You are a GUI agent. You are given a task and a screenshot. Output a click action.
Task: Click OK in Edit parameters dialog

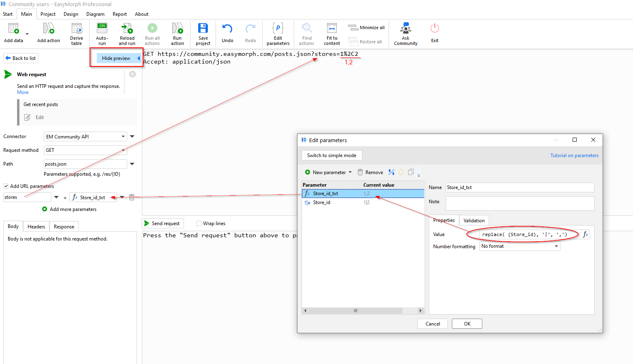pos(467,324)
